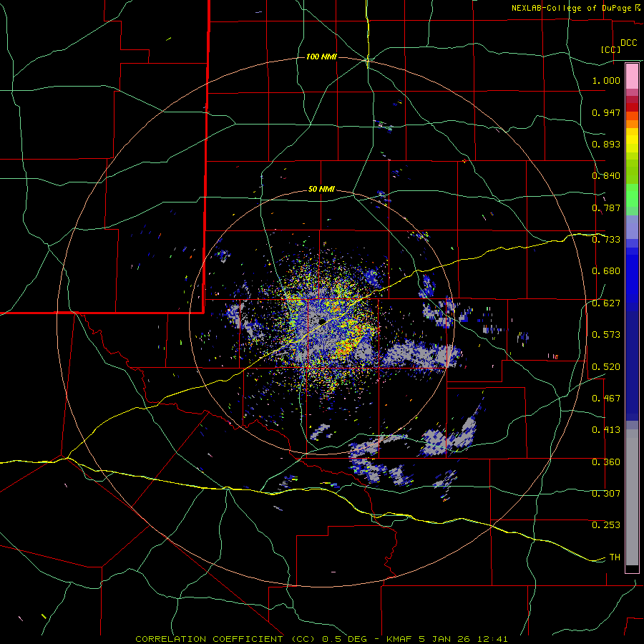644x644 pixels.
Task: Select the 0.733 scale value
Action: 606,240
